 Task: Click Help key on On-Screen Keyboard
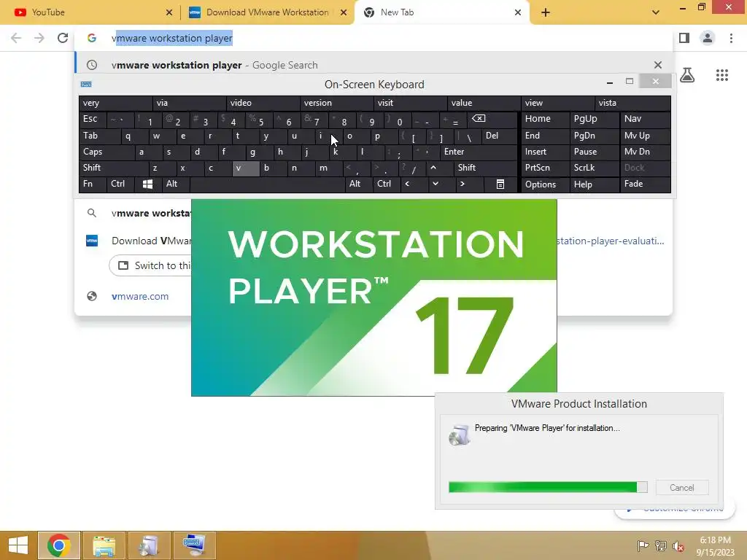(594, 184)
